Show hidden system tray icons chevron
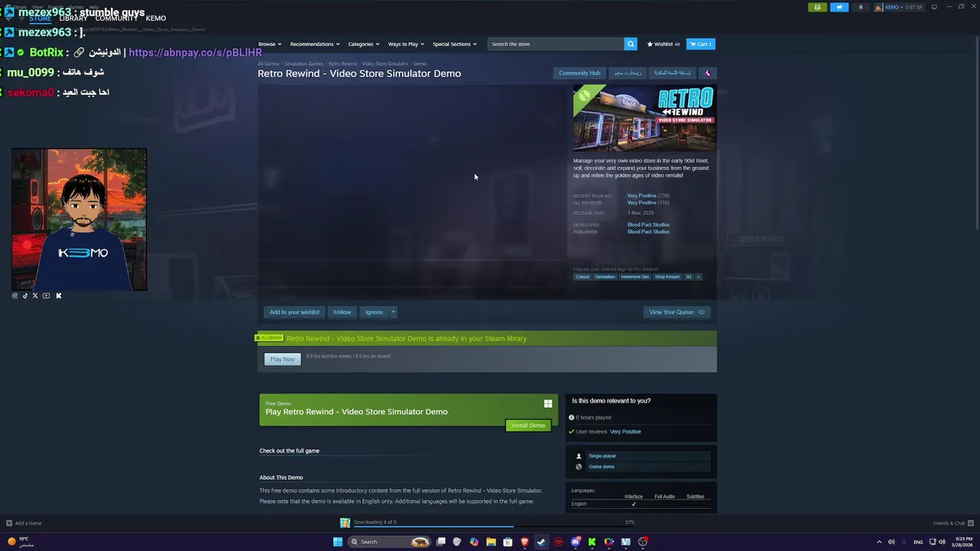This screenshot has width=980, height=551. pyautogui.click(x=879, y=542)
